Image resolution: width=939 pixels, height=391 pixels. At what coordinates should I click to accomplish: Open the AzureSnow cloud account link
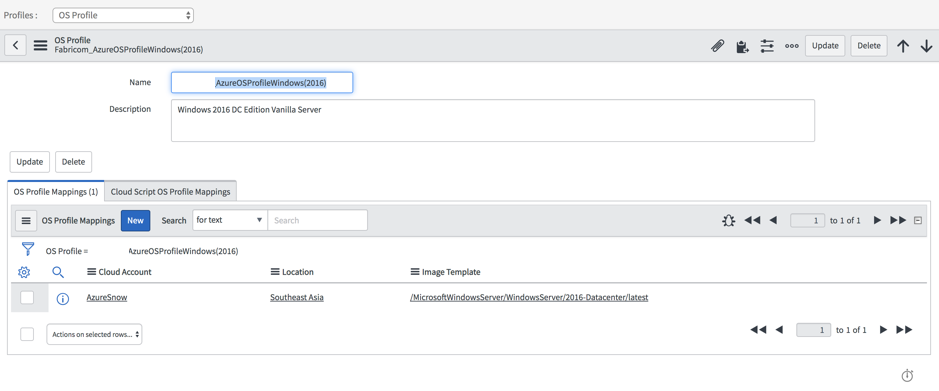[x=107, y=297]
